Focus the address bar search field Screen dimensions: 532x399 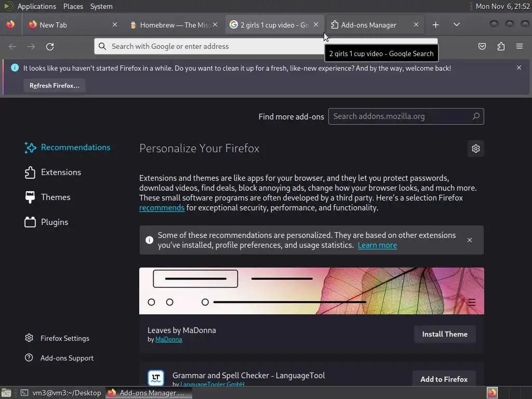click(x=209, y=46)
